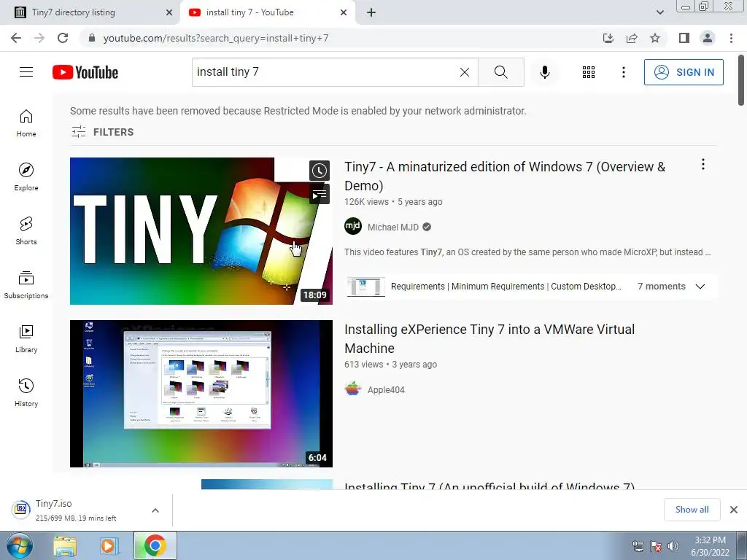Open Subscriptions in the sidebar
Viewport: 747px width, 560px height.
point(26,285)
